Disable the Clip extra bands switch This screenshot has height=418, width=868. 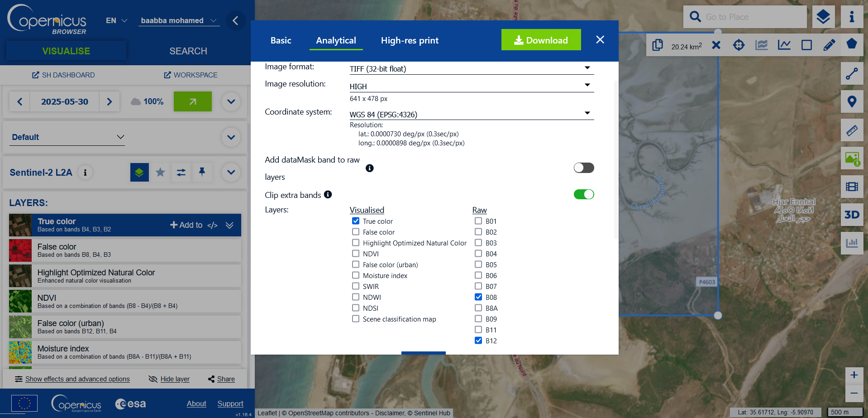(x=583, y=194)
